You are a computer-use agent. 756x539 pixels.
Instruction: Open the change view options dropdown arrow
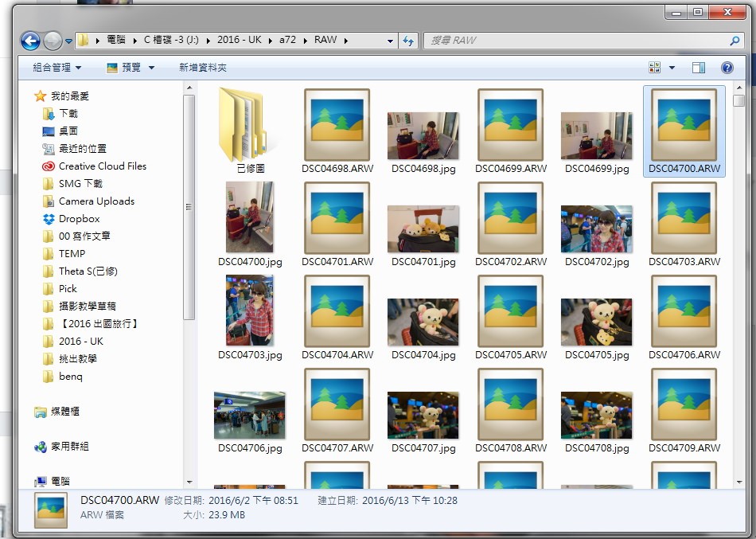[x=672, y=68]
